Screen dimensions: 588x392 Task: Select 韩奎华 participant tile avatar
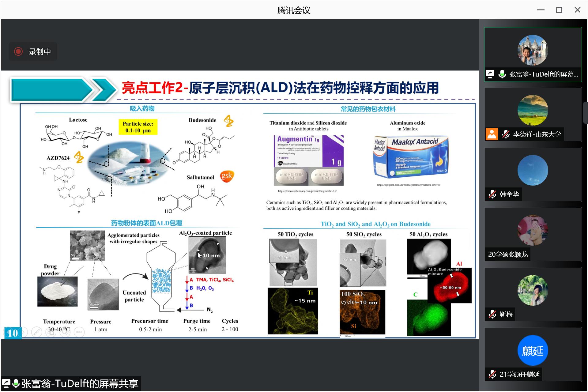[533, 170]
